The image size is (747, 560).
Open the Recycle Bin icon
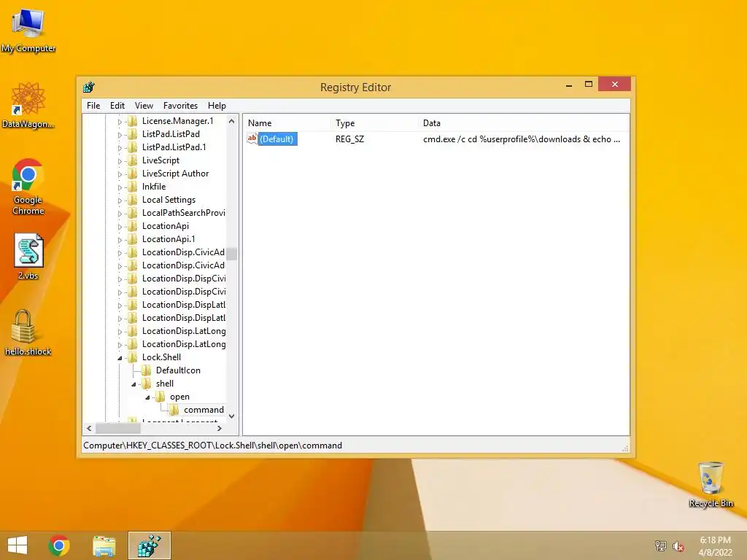point(711,484)
